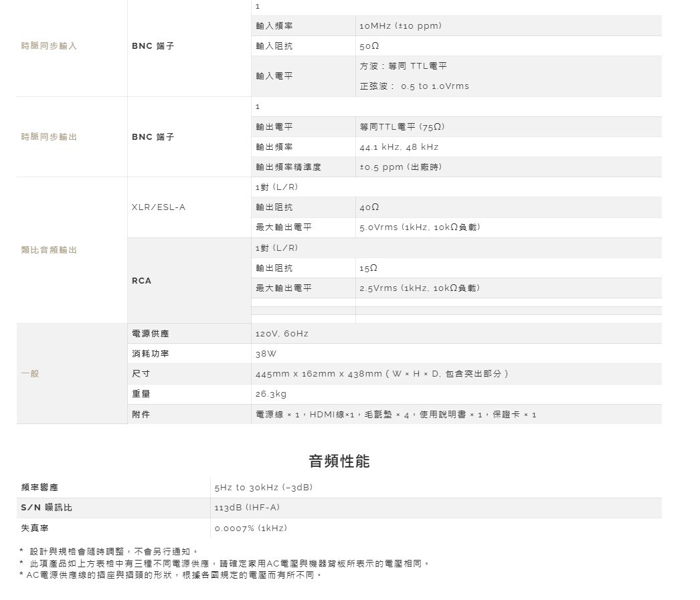Click the 26.3kg weight value
The width and height of the screenshot is (700, 600).
271,394
